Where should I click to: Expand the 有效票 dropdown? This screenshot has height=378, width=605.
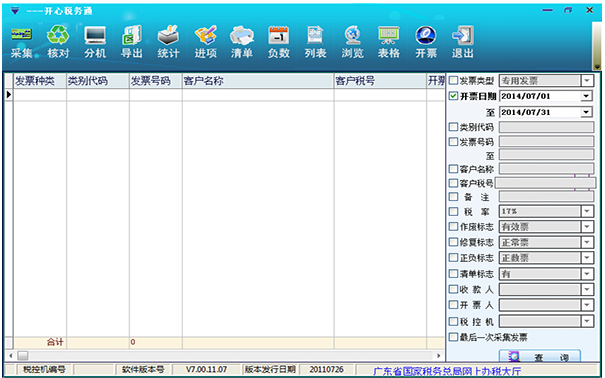tap(586, 227)
